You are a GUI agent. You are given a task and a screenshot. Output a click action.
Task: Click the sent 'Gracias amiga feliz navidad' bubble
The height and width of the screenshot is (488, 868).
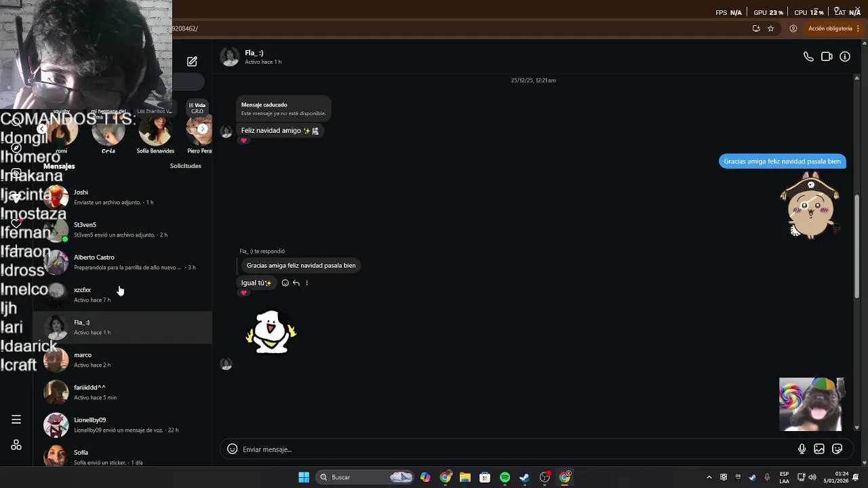[782, 161]
